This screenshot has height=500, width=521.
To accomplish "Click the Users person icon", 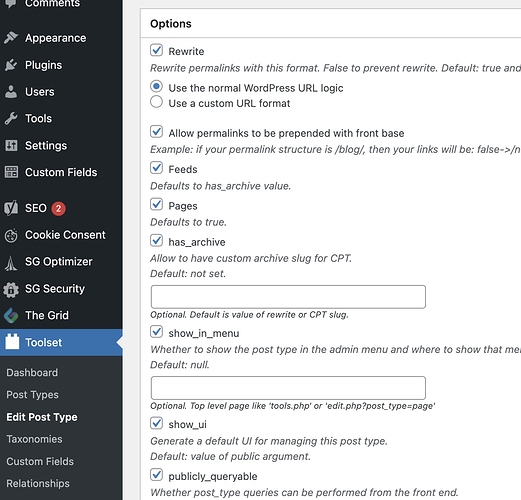I will (x=11, y=92).
